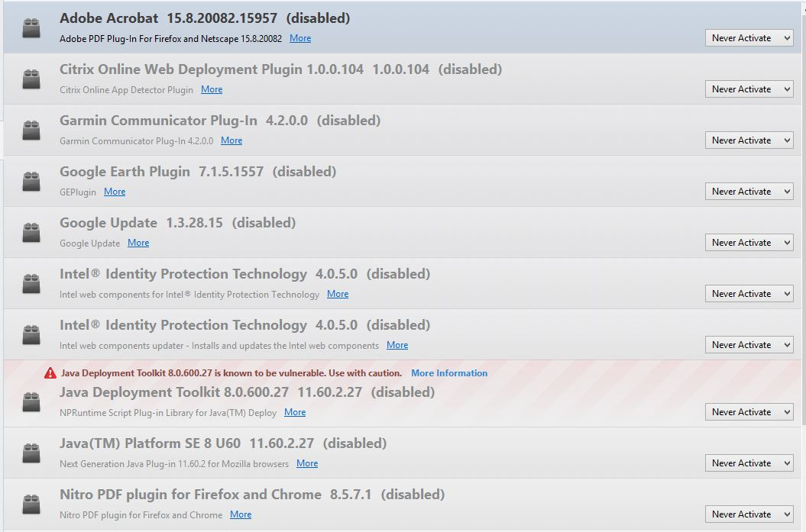Viewport: 806px width, 532px height.
Task: Open More link for Next Generation Java Plug-in
Action: pos(307,463)
